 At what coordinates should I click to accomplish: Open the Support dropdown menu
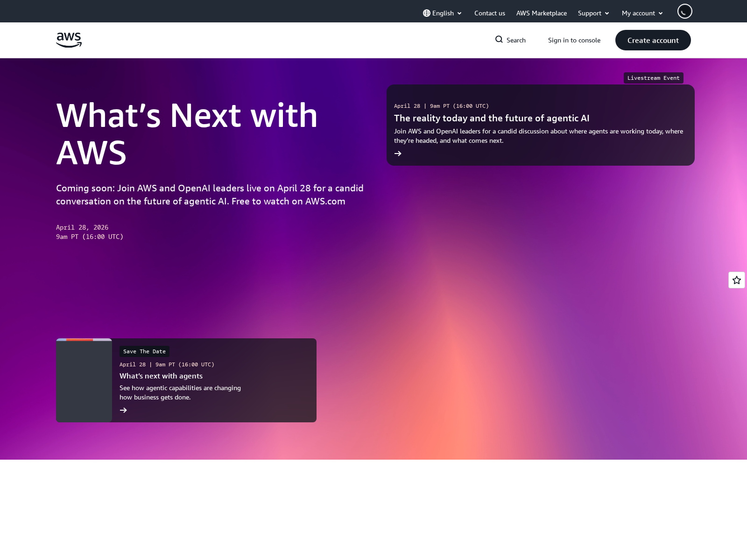(x=593, y=13)
